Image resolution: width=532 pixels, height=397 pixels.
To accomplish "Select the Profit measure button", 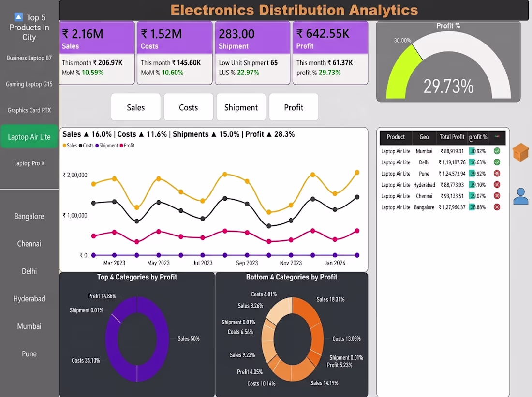I will (294, 107).
